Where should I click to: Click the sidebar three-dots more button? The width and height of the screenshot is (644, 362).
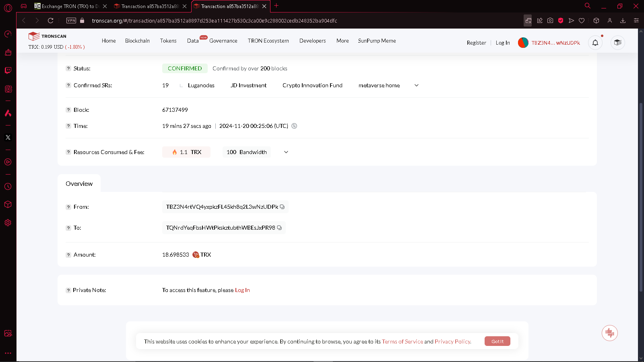coord(8,353)
